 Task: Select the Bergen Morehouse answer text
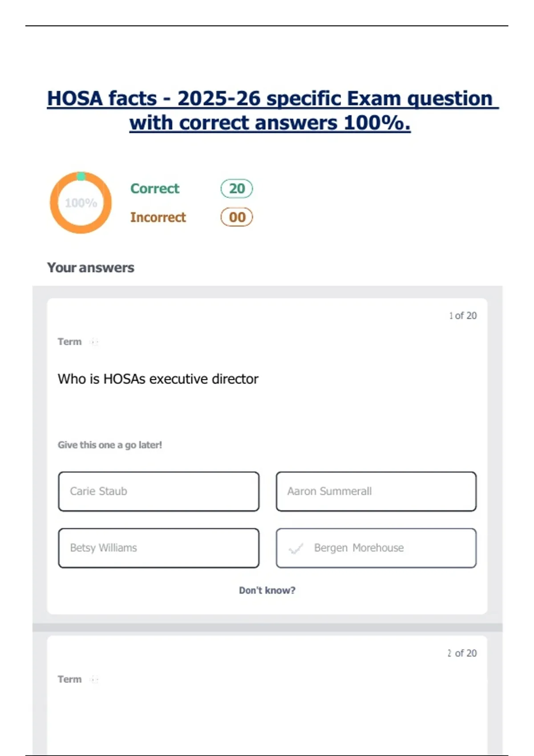359,548
